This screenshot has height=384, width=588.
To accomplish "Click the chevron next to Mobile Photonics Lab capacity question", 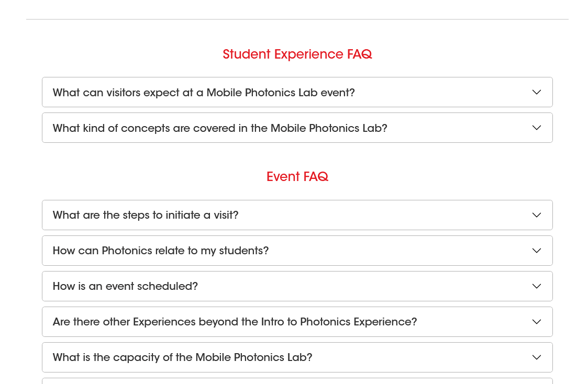I will pyautogui.click(x=537, y=357).
